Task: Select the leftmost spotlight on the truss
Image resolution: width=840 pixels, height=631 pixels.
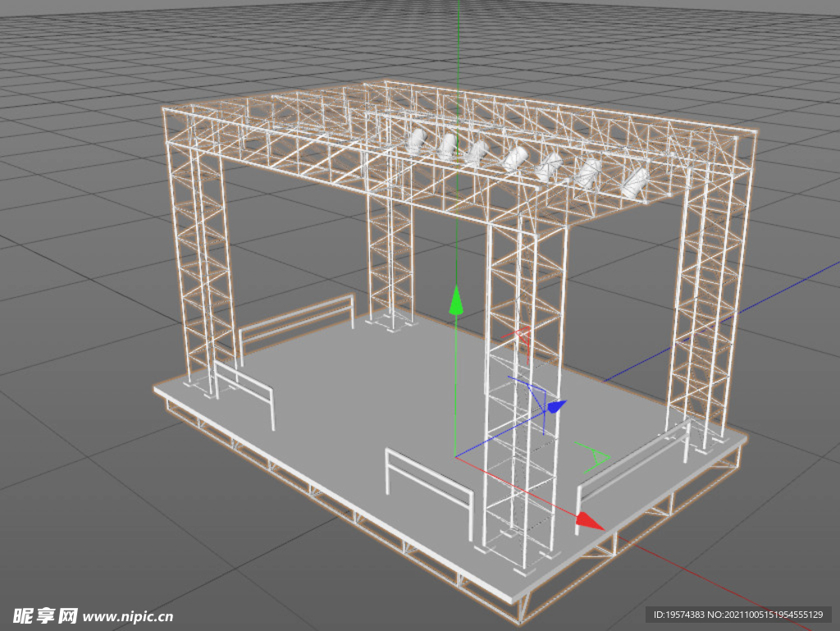Action: pyautogui.click(x=416, y=140)
